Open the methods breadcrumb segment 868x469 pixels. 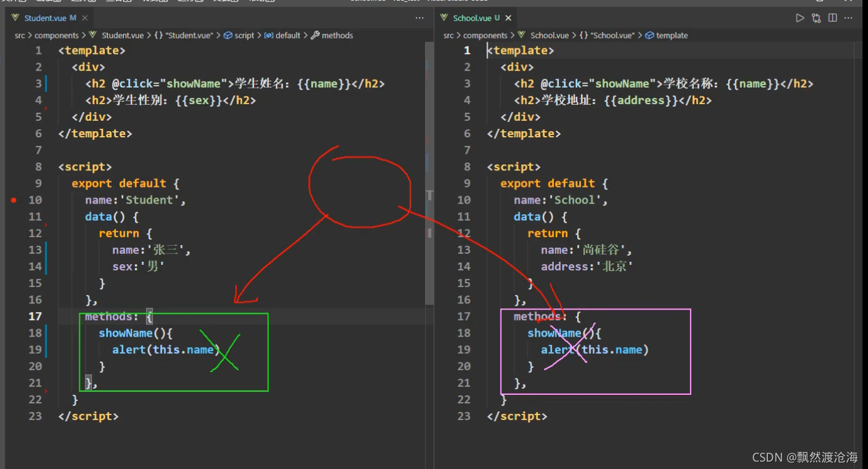(x=332, y=36)
